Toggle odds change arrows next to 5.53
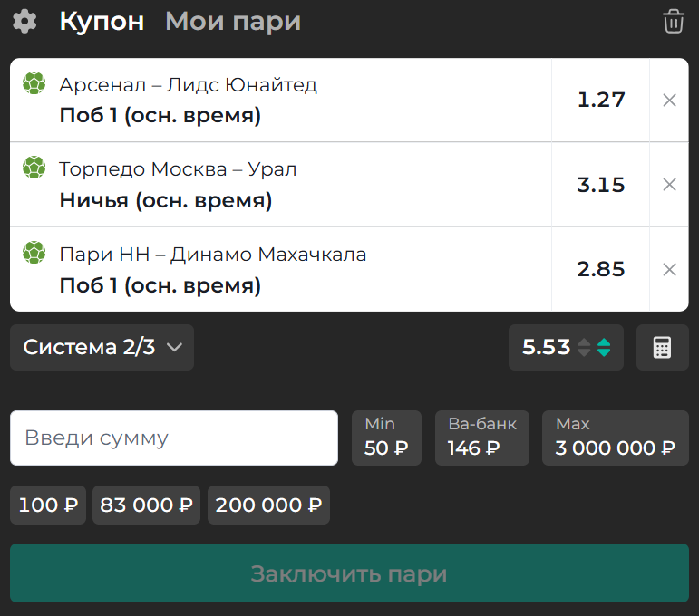This screenshot has height=616, width=699. point(596,347)
